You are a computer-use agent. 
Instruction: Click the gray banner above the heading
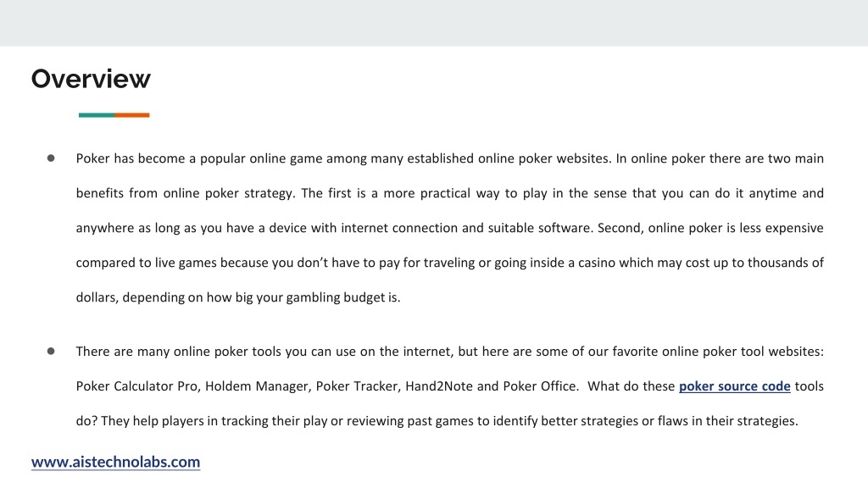(x=434, y=23)
